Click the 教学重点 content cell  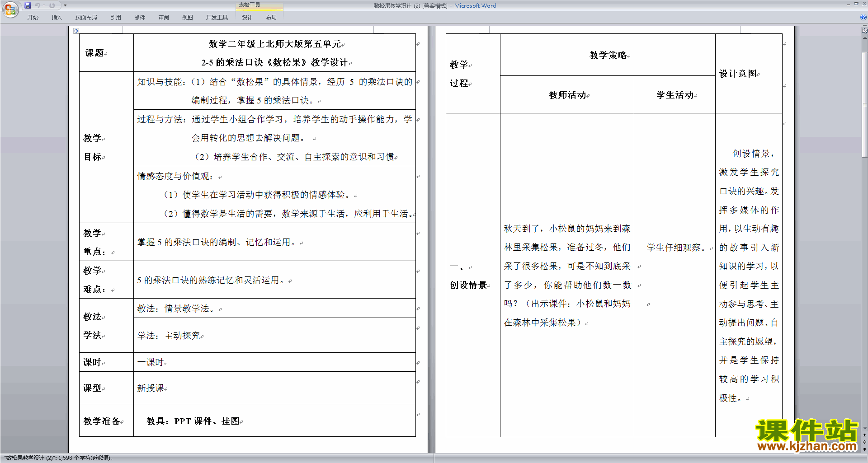point(274,242)
